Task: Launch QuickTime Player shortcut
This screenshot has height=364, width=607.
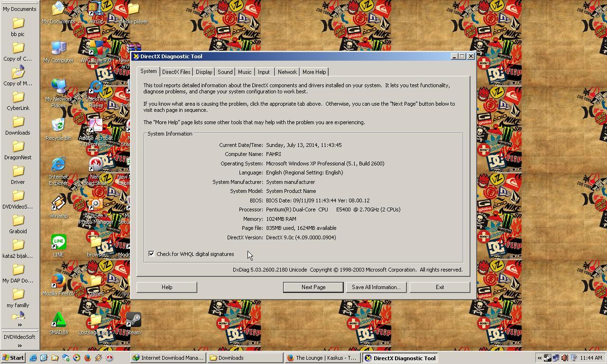Action: (x=96, y=93)
